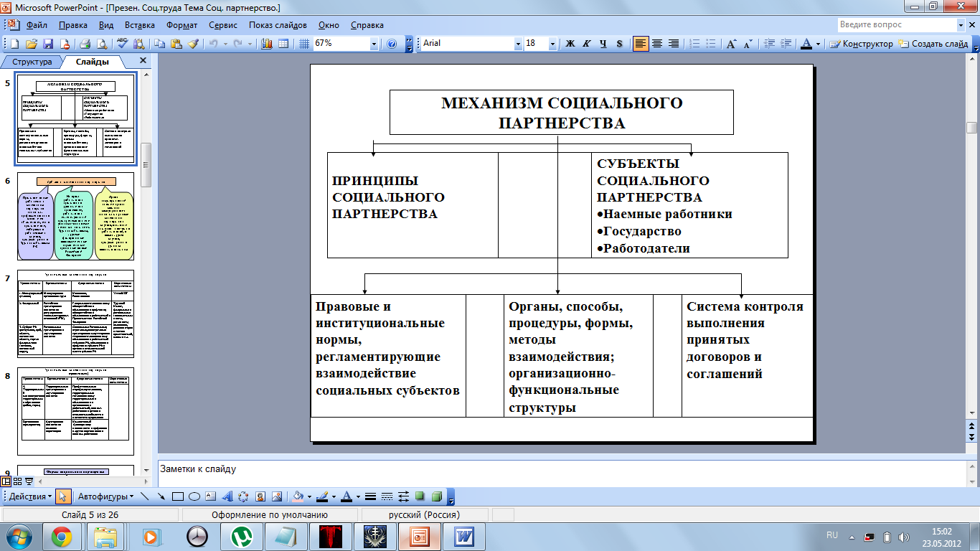Expand the undo history dropdown arrow
The height and width of the screenshot is (551, 980).
pyautogui.click(x=225, y=43)
